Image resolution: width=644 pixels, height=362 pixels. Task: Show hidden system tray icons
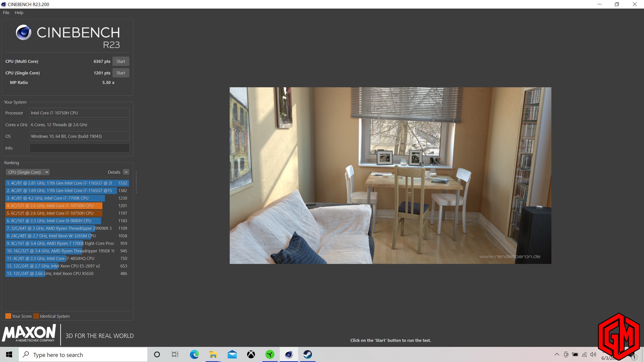point(557,355)
